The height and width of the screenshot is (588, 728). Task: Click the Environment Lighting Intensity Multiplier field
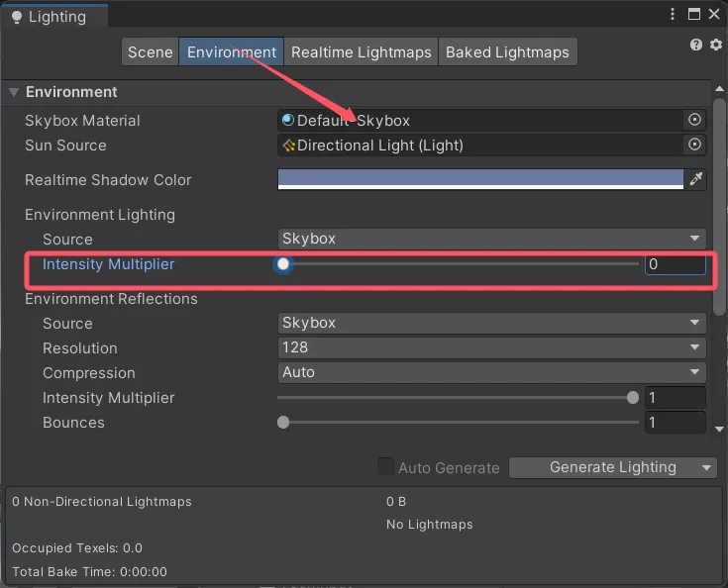[675, 264]
